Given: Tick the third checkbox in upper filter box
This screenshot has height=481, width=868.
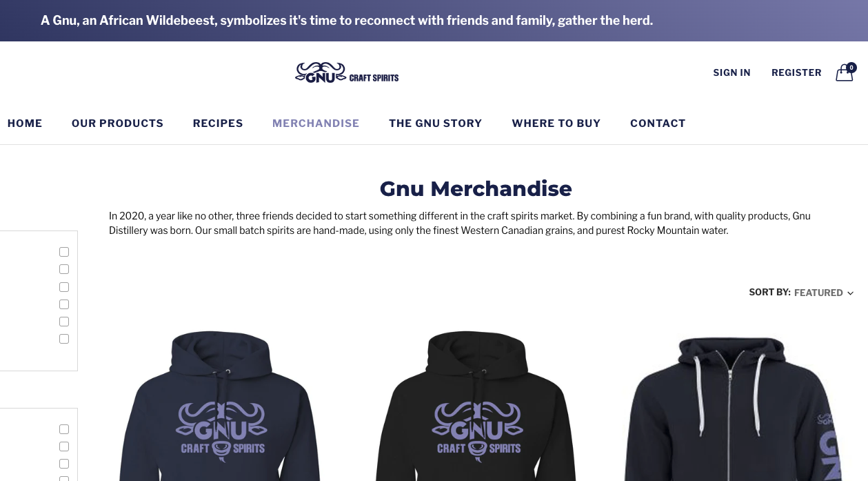Looking at the screenshot, I should pos(64,287).
